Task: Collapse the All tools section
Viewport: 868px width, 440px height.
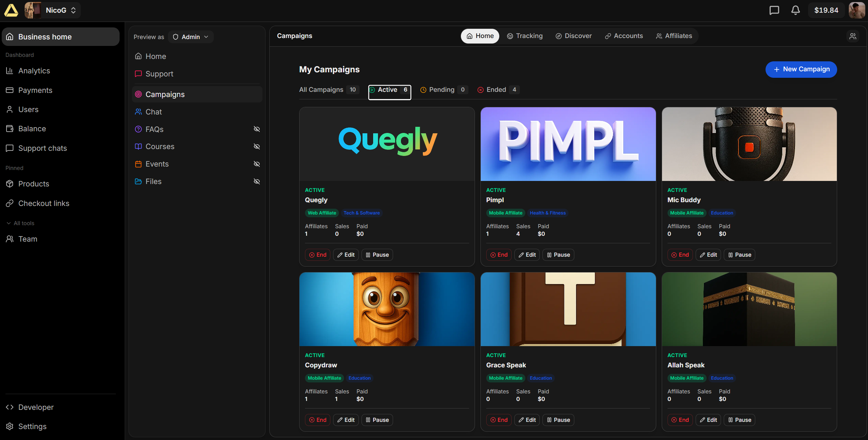Action: click(21, 223)
